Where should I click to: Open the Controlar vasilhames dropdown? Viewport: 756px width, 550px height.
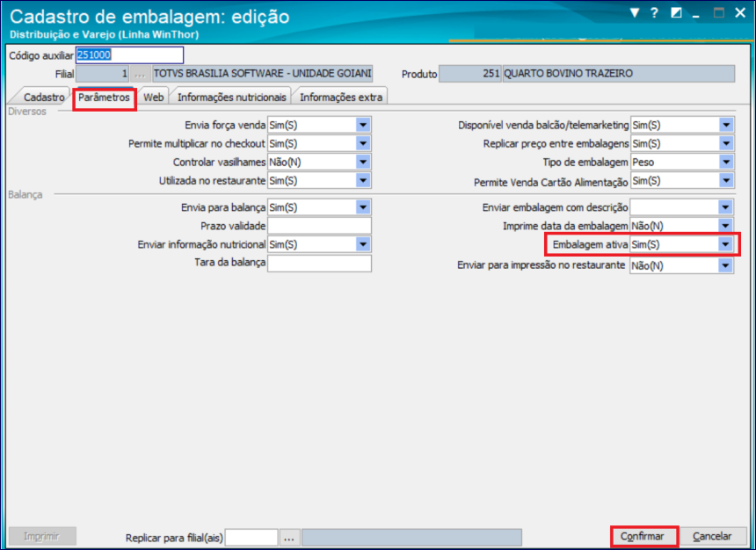tap(363, 162)
